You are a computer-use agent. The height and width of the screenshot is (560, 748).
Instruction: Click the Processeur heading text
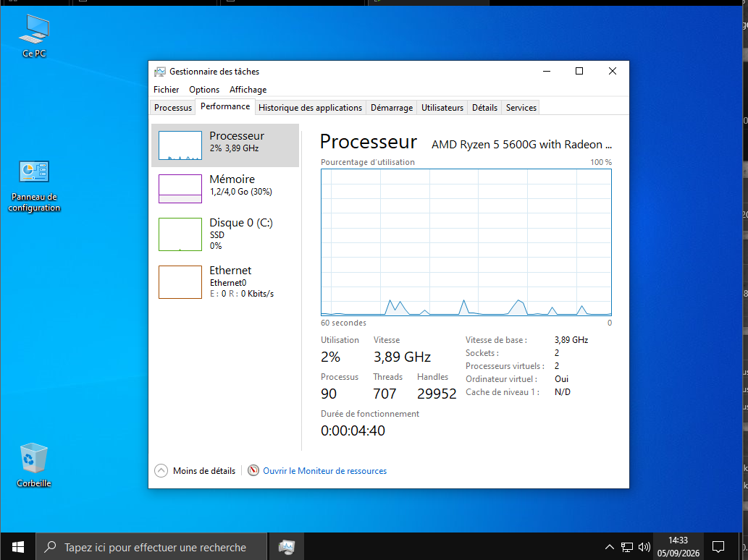coord(369,142)
